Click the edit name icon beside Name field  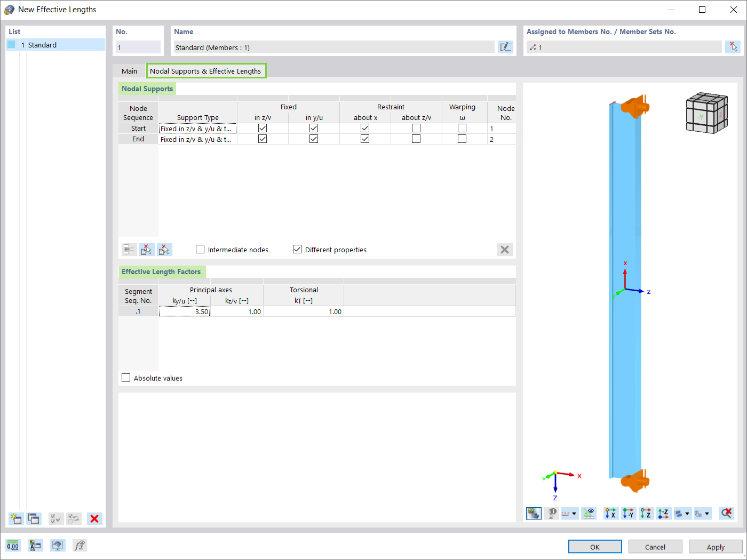click(505, 47)
